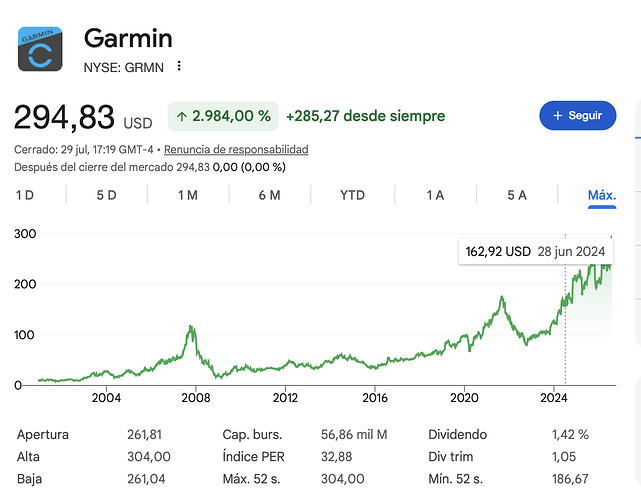Click the green up-arrow percentage badge

point(223,116)
